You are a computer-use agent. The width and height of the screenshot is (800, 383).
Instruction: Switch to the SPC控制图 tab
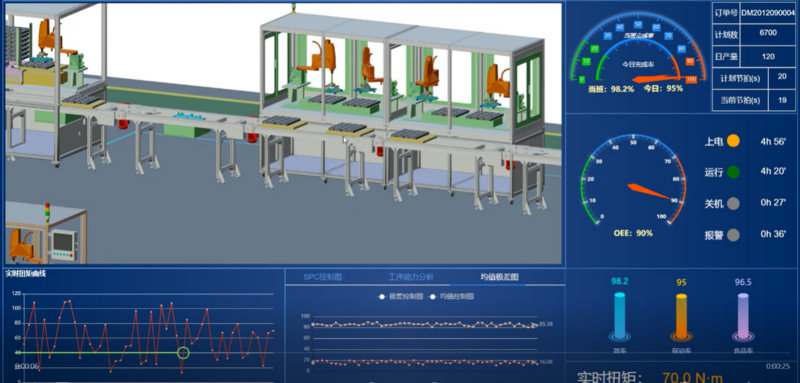click(322, 277)
